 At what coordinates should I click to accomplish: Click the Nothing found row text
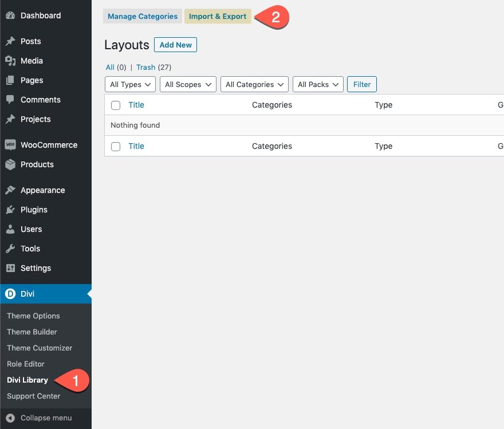click(x=135, y=125)
